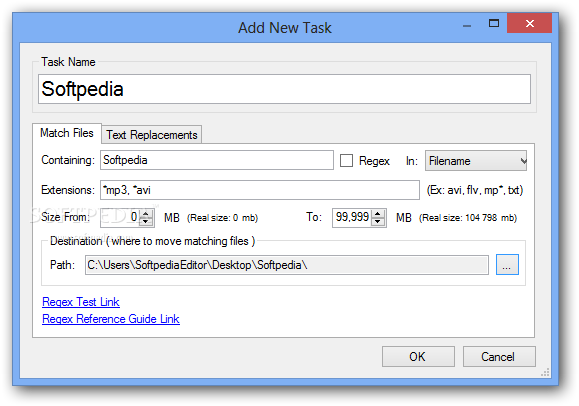Click the Real size 0 mb label
The image size is (579, 406).
coord(222,218)
